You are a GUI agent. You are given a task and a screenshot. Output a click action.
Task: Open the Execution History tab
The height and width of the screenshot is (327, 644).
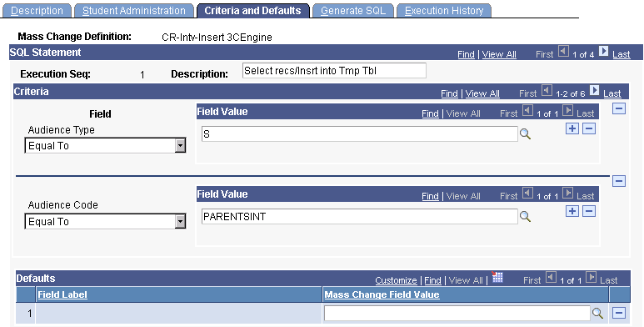tap(444, 10)
